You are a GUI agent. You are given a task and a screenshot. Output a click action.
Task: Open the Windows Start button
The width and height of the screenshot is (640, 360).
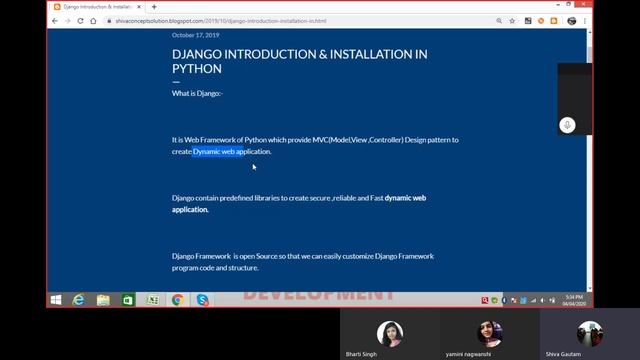[x=56, y=300]
